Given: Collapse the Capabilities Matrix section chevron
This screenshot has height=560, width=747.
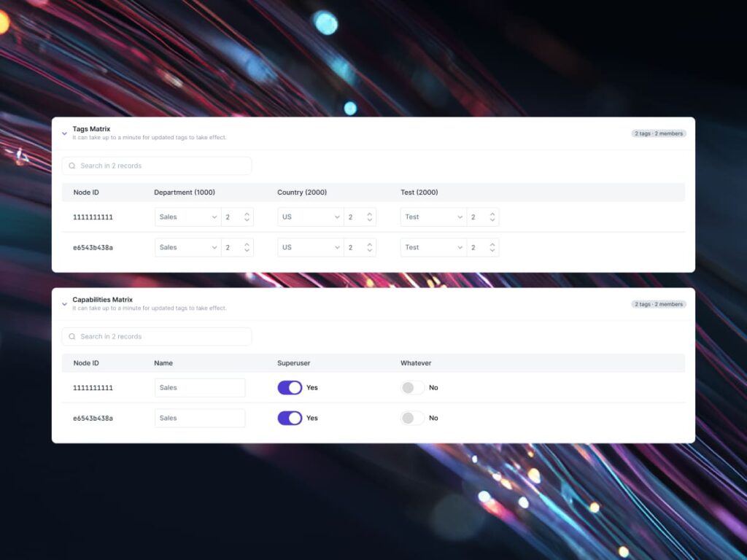Looking at the screenshot, I should coord(64,304).
